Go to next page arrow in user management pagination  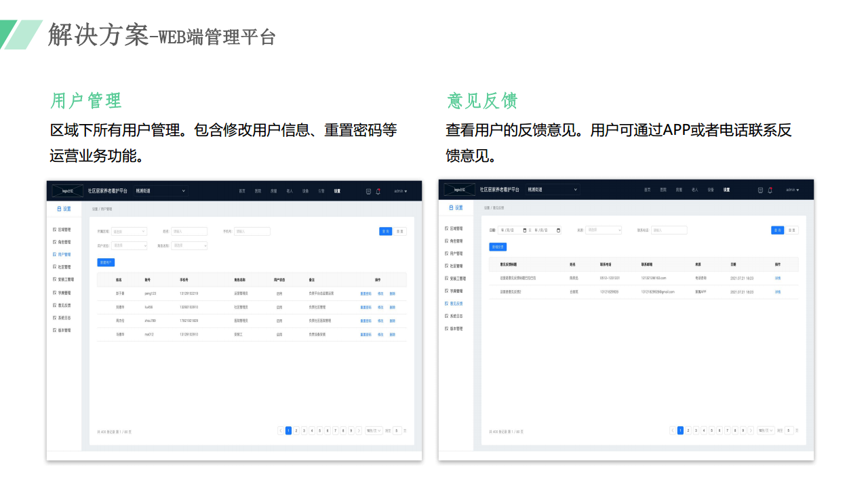tap(359, 430)
